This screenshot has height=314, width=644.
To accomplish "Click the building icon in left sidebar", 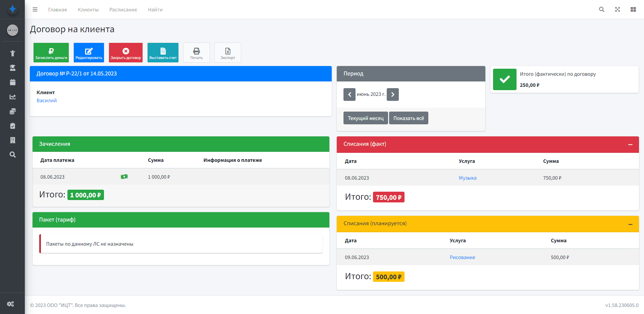I will 12,140.
